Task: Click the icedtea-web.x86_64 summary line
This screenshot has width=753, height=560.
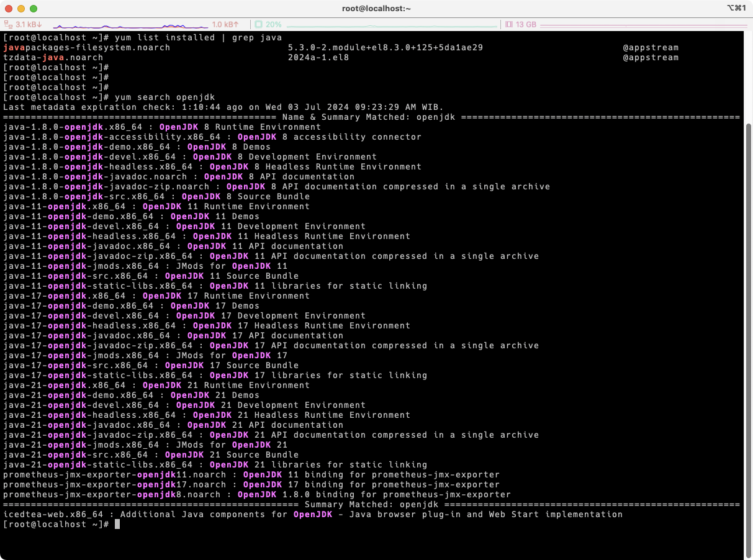Action: pyautogui.click(x=312, y=514)
